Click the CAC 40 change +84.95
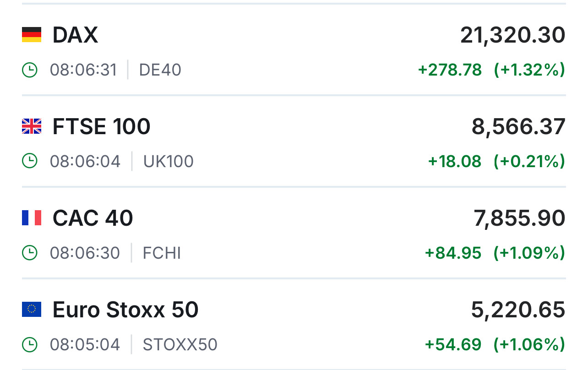 (453, 253)
